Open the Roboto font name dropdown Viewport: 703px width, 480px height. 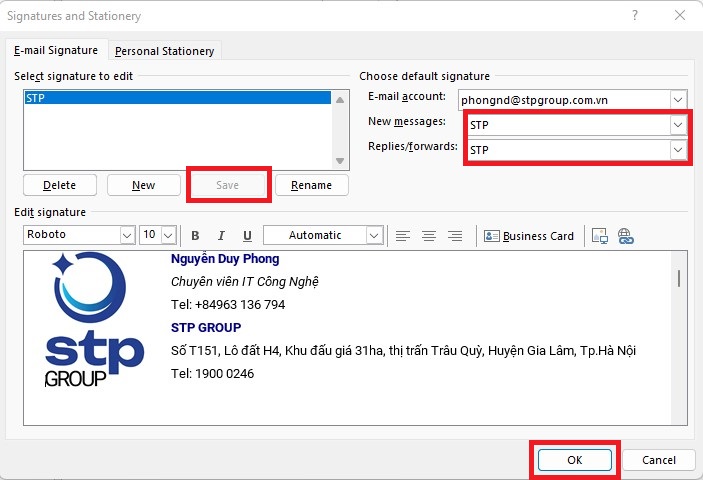click(127, 236)
